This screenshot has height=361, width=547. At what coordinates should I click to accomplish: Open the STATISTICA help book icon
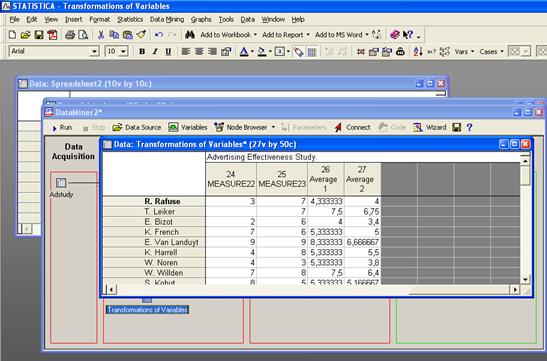(x=395, y=35)
